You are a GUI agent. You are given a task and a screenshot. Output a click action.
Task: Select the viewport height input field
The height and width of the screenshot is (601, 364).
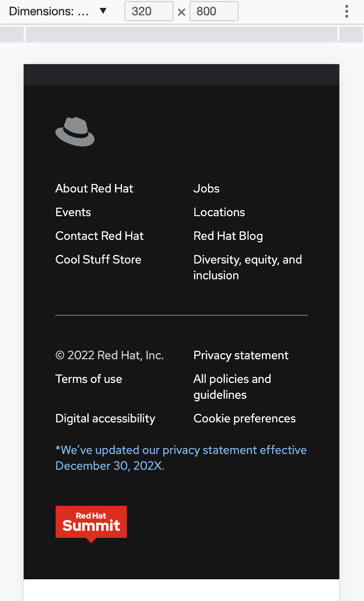pos(214,11)
